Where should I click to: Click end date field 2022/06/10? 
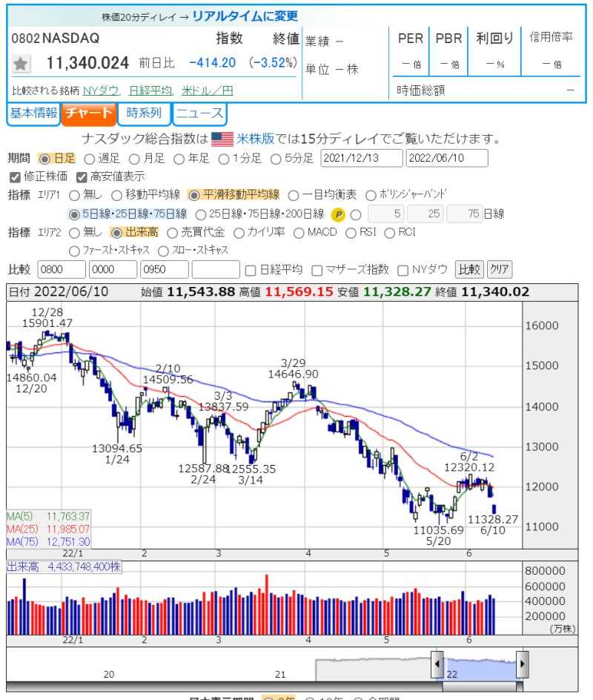[447, 158]
